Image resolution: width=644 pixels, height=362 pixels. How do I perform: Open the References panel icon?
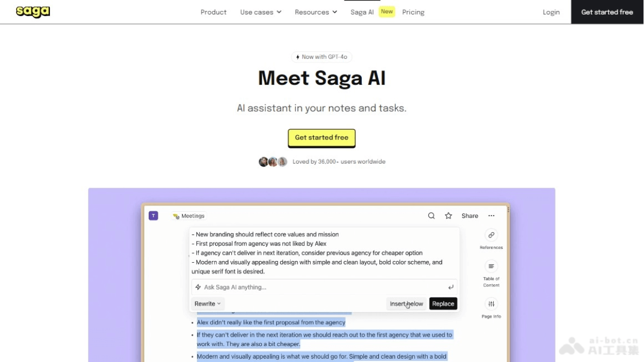(x=491, y=235)
